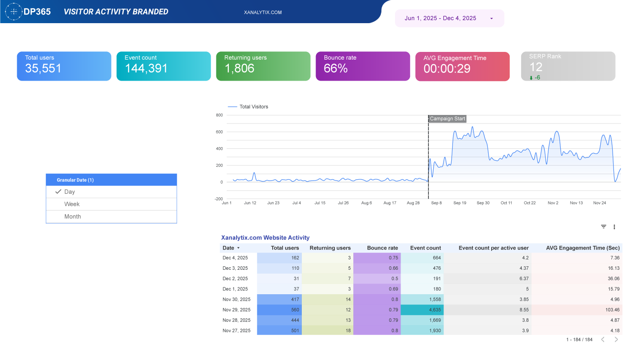This screenshot has height=362, width=644.
Task: Select the Total users KPI card
Action: coord(64,66)
